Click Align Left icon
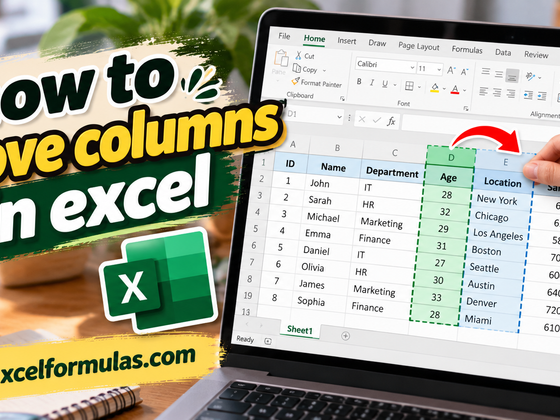The height and width of the screenshot is (420, 560). (483, 91)
